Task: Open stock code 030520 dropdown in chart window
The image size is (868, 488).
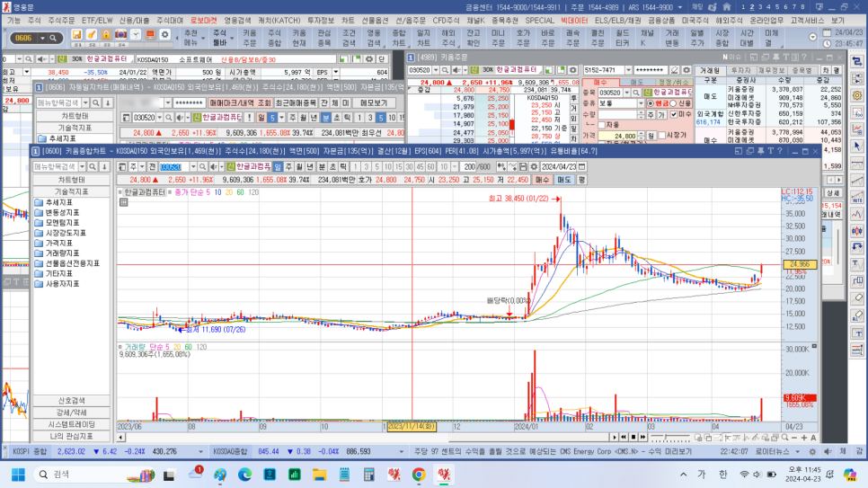Action: [x=193, y=167]
